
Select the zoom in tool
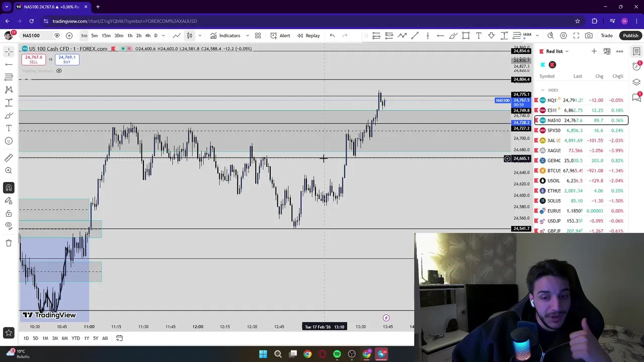(x=9, y=171)
